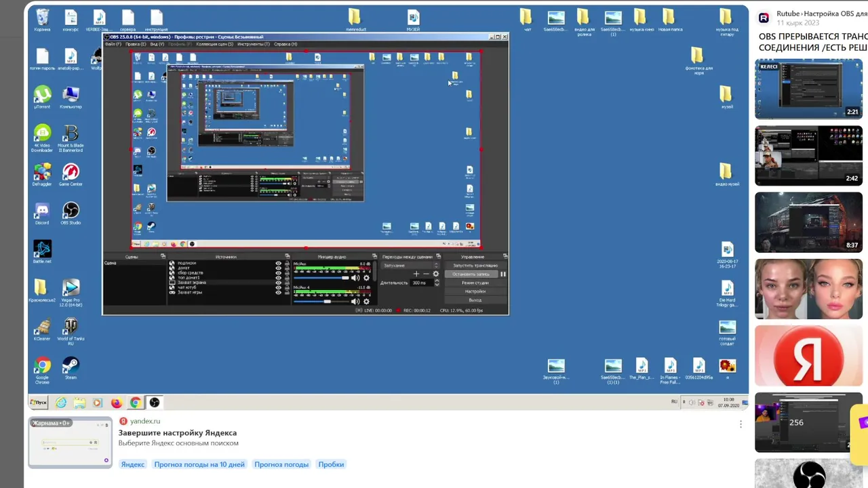Screen dimensions: 868x488
Task: Launch the World of Tanks RU shortcut
Action: 71,331
